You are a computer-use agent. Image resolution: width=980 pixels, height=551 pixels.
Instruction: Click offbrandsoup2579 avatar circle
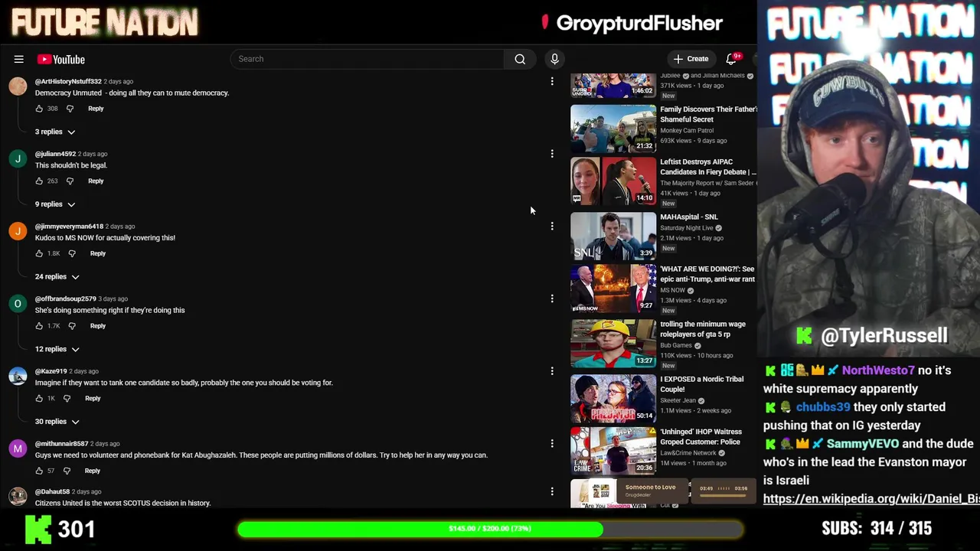coord(18,304)
